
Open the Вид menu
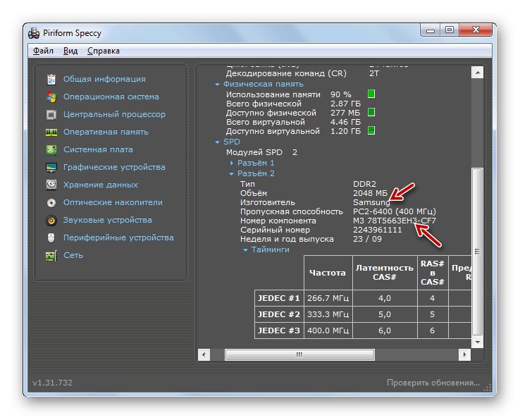[70, 51]
